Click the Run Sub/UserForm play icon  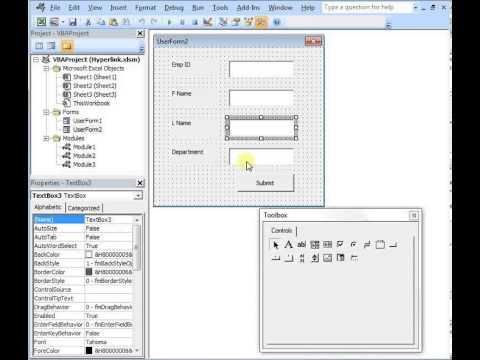coord(169,22)
